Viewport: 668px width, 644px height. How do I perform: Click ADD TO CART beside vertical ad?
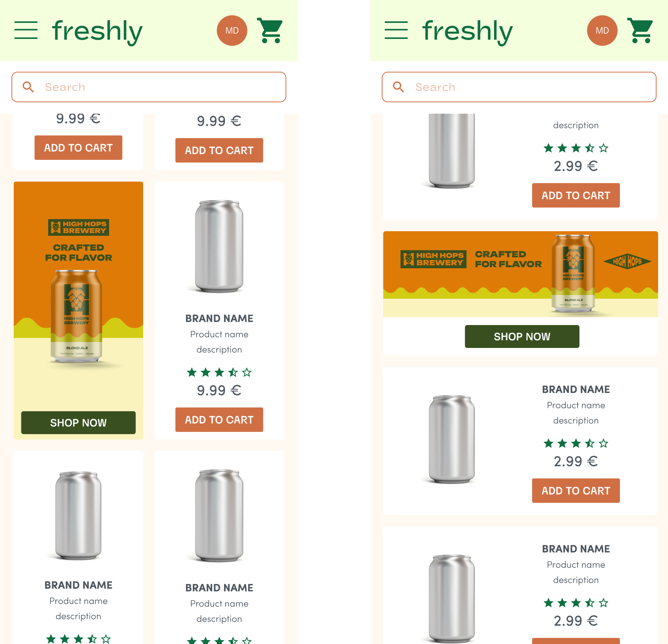(219, 420)
